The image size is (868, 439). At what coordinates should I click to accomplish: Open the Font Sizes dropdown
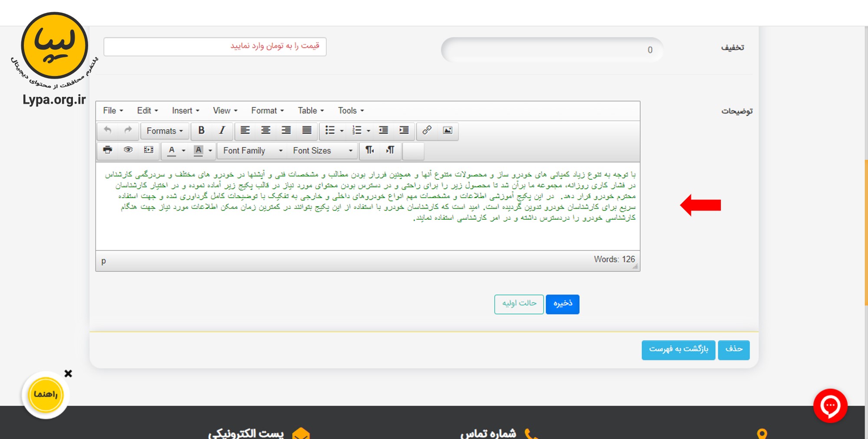[322, 151]
